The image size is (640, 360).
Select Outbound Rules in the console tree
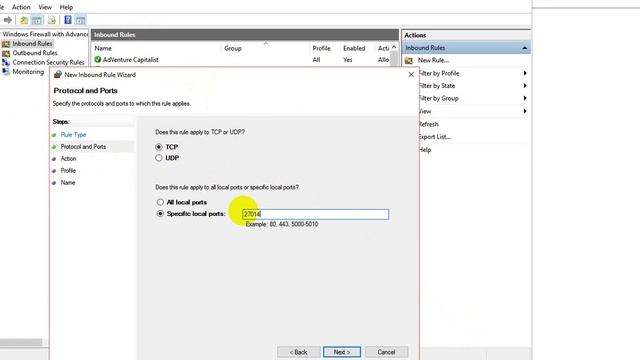click(35, 53)
